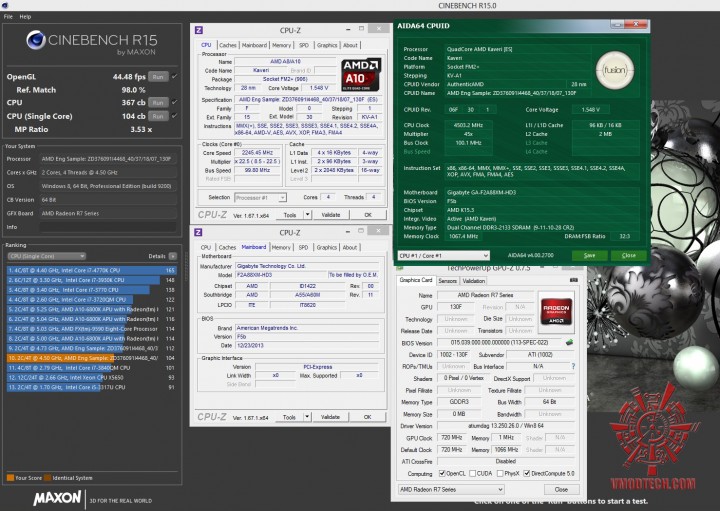Click Validate in the lower CPU-Z window
This screenshot has width=720, height=511.
point(331,417)
